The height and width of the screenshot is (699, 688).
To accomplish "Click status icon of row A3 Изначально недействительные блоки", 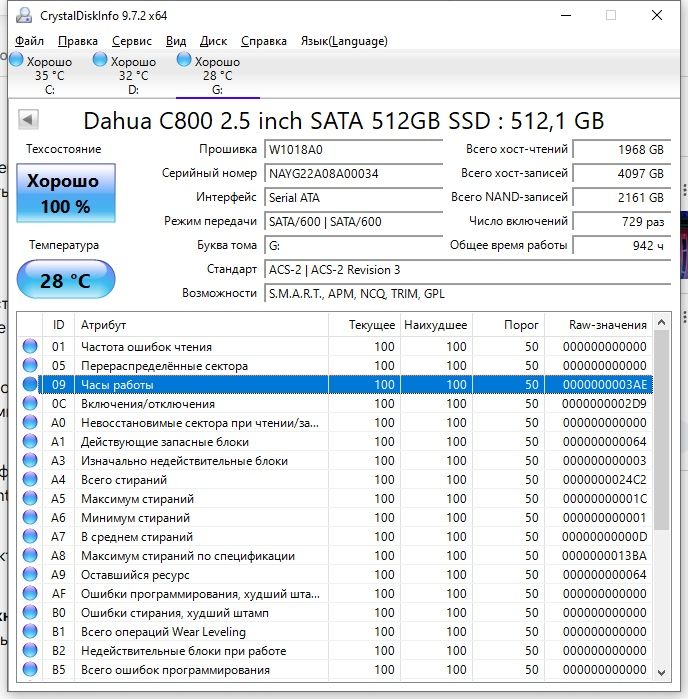I will point(30,460).
